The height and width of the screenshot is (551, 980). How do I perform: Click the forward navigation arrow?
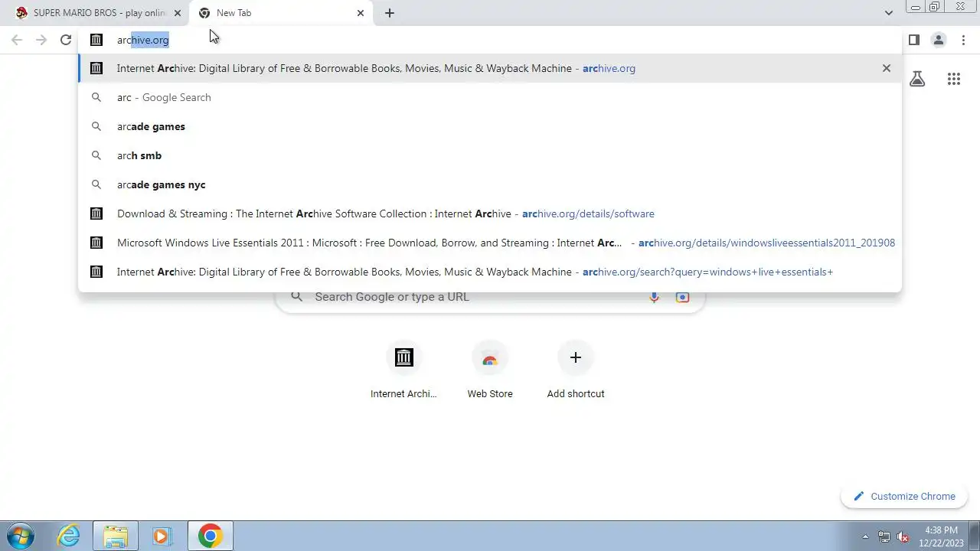click(41, 40)
